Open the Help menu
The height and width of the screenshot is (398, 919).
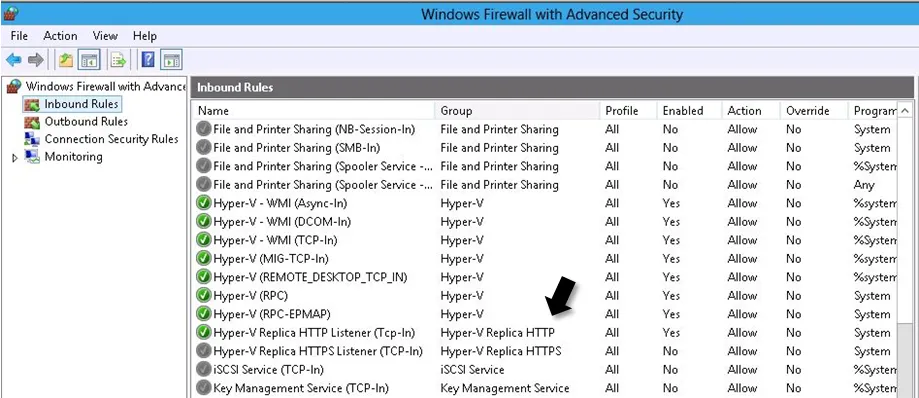click(x=145, y=36)
